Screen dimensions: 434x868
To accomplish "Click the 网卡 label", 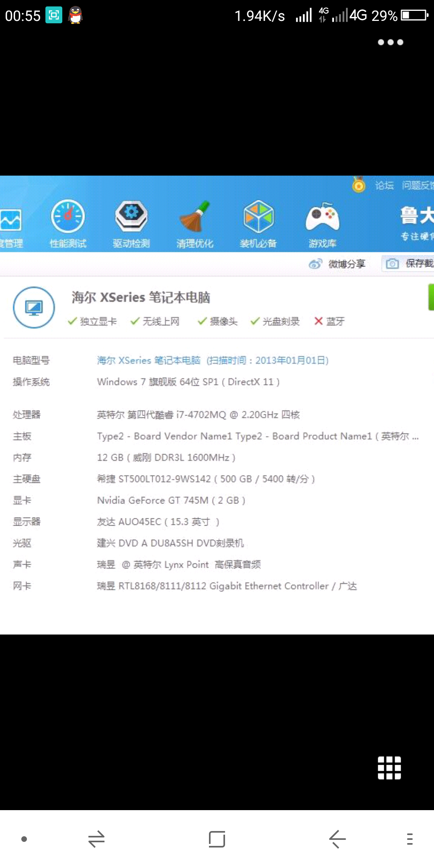I will tap(22, 586).
